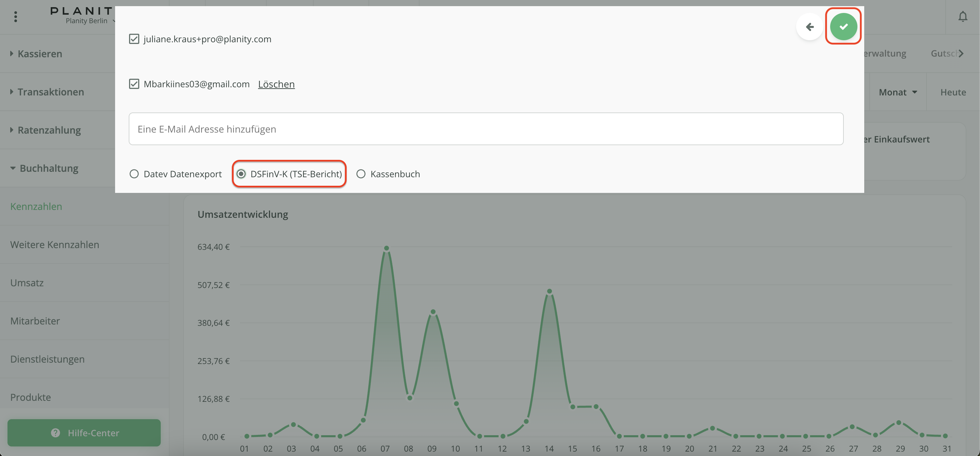Switch to the Gutsch... tab
The height and width of the screenshot is (456, 980).
944,53
